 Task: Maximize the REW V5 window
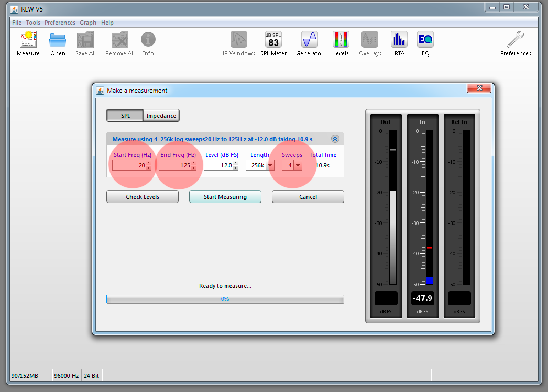(507, 7)
